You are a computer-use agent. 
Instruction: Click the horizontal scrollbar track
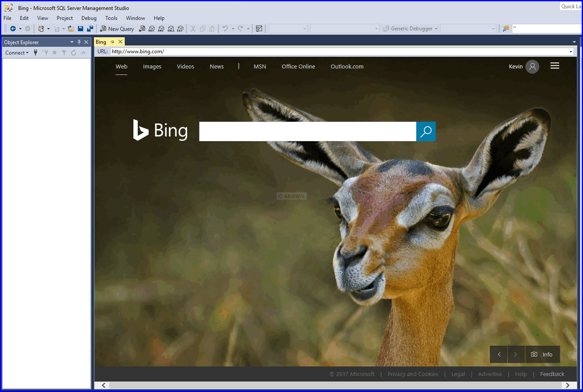[x=336, y=385]
